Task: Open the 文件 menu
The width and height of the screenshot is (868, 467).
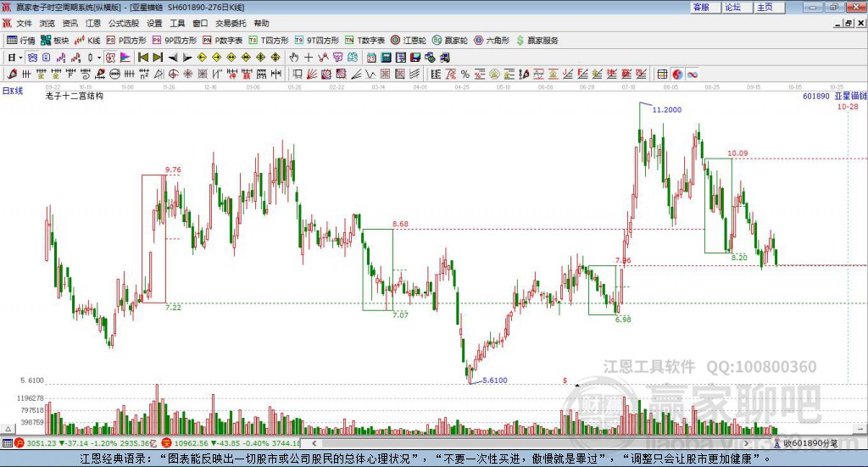Action: 24,23
